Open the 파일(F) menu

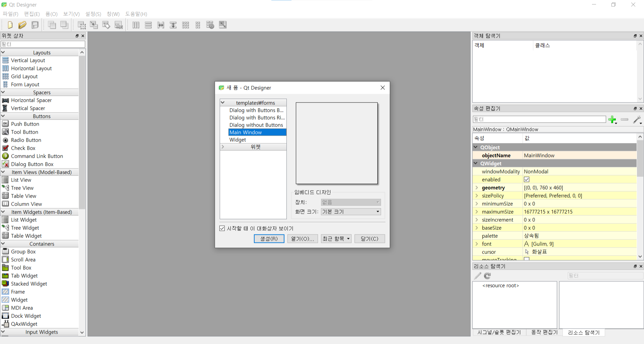coord(10,14)
